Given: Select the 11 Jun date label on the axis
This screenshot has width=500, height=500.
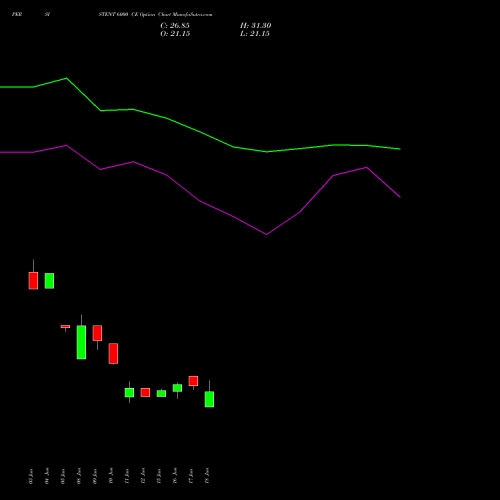Looking at the screenshot, I should coord(127,476).
